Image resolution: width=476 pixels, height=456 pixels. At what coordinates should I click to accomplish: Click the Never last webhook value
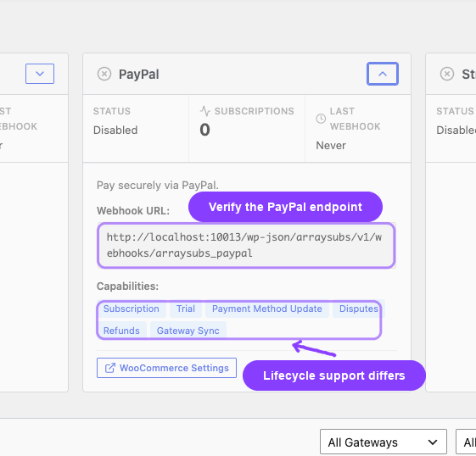pos(331,146)
